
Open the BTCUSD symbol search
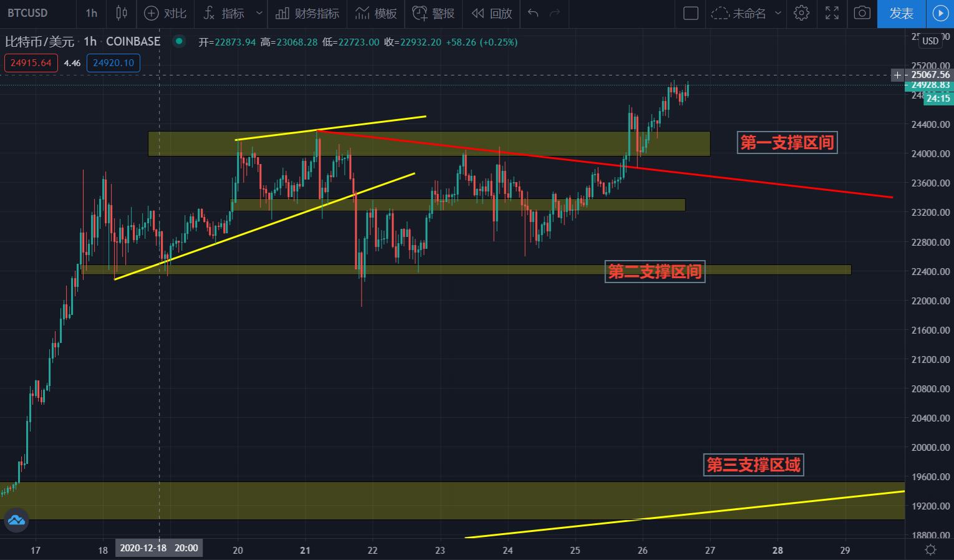click(x=27, y=13)
